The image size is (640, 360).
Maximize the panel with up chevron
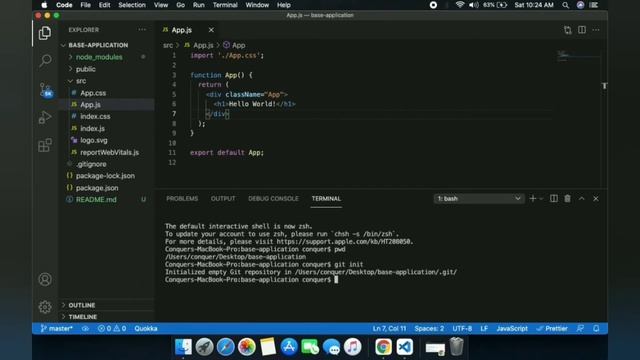[582, 198]
